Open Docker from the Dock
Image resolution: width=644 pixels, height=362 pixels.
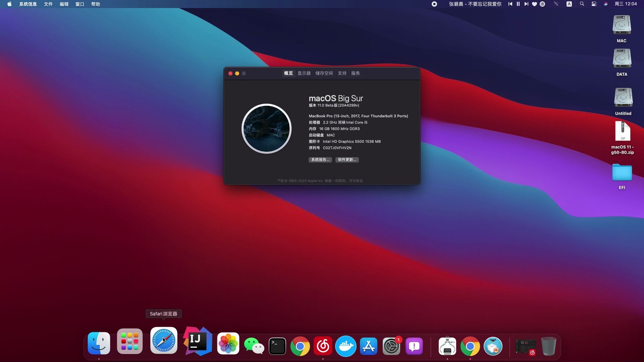click(346, 346)
